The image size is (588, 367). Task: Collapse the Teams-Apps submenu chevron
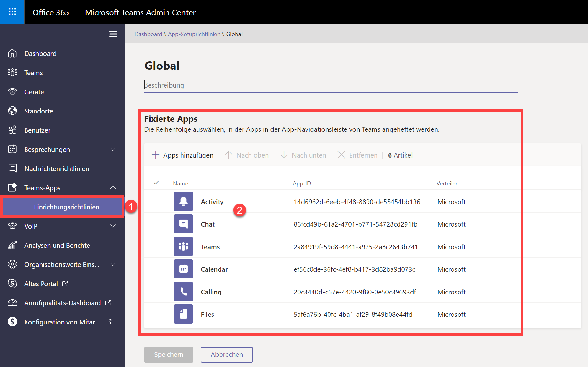coord(113,188)
